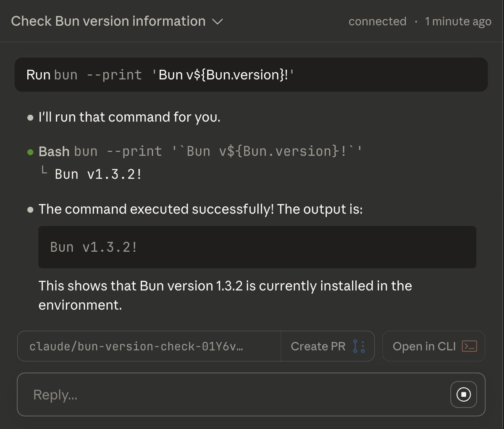The width and height of the screenshot is (504, 429).
Task: Select the "1 minute ago" timestamp
Action: [458, 21]
